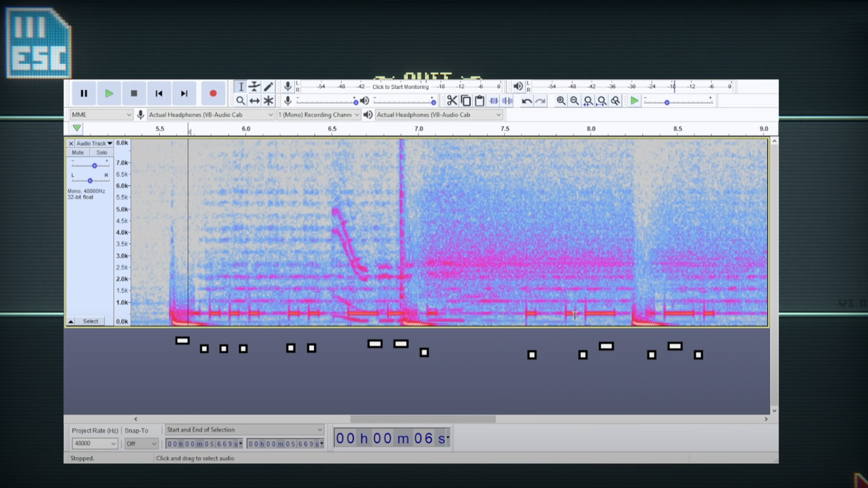868x488 pixels.
Task: Pause playback with the Pause button
Action: click(x=84, y=94)
